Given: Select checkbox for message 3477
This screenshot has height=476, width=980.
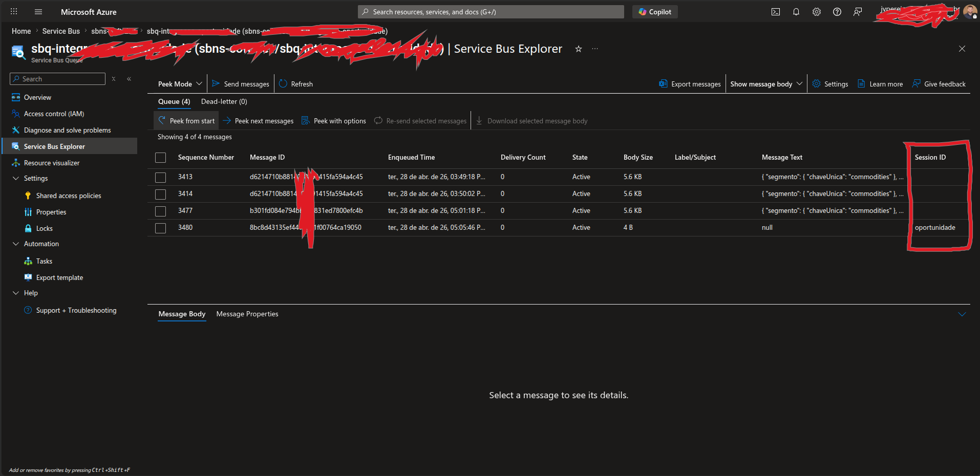Looking at the screenshot, I should click(x=161, y=211).
